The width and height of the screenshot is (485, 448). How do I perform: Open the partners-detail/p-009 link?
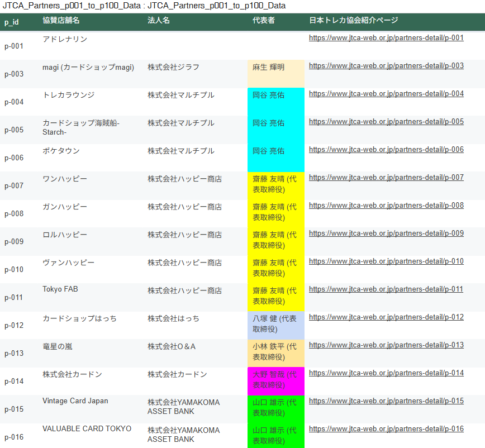(386, 233)
